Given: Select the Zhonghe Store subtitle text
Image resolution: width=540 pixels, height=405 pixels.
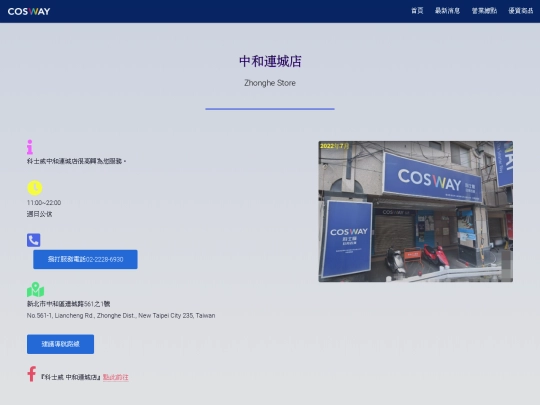Looking at the screenshot, I should coord(270,83).
